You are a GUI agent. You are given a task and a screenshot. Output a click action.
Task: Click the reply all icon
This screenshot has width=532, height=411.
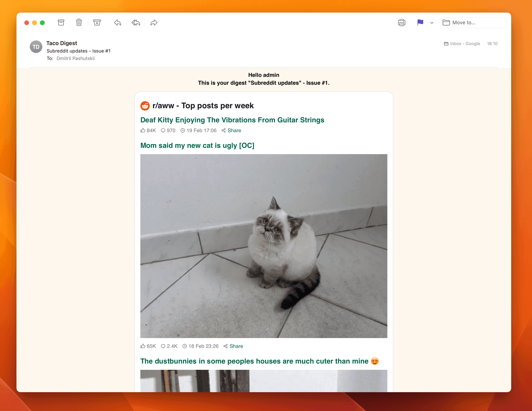click(x=136, y=22)
